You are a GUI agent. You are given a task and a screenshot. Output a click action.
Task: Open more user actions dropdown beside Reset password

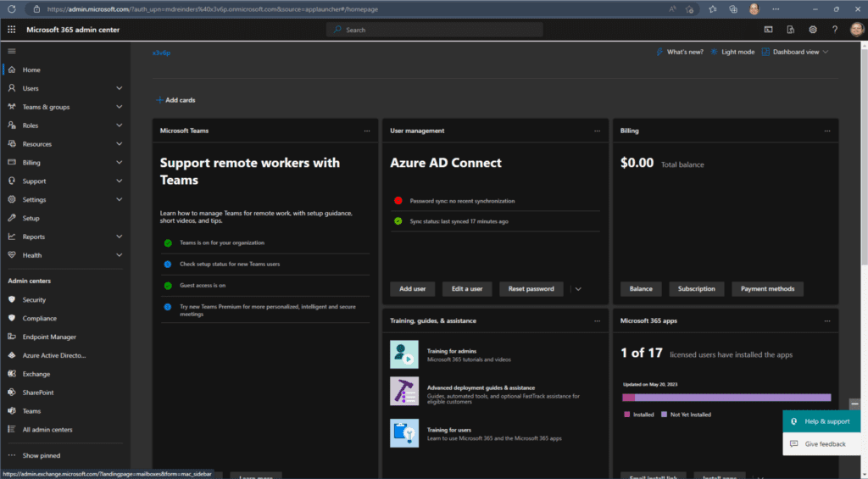(x=578, y=289)
